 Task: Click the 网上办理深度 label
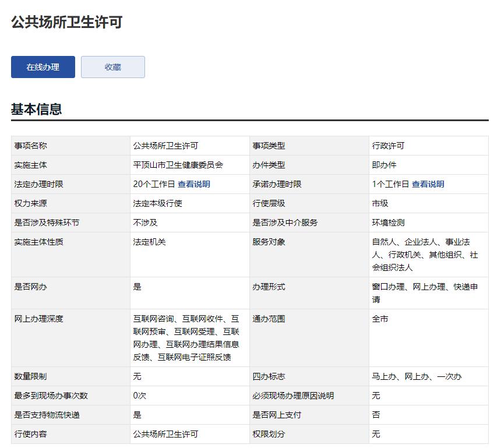(39, 319)
